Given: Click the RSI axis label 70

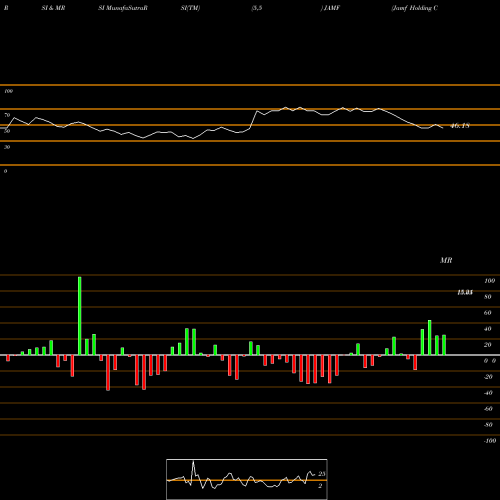Looking at the screenshot, I should click(x=7, y=115).
